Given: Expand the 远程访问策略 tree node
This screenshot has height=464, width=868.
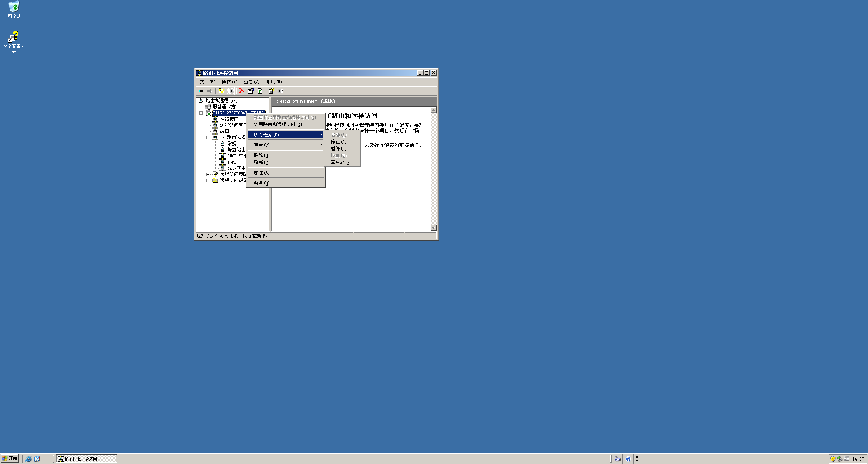Looking at the screenshot, I should coord(208,174).
